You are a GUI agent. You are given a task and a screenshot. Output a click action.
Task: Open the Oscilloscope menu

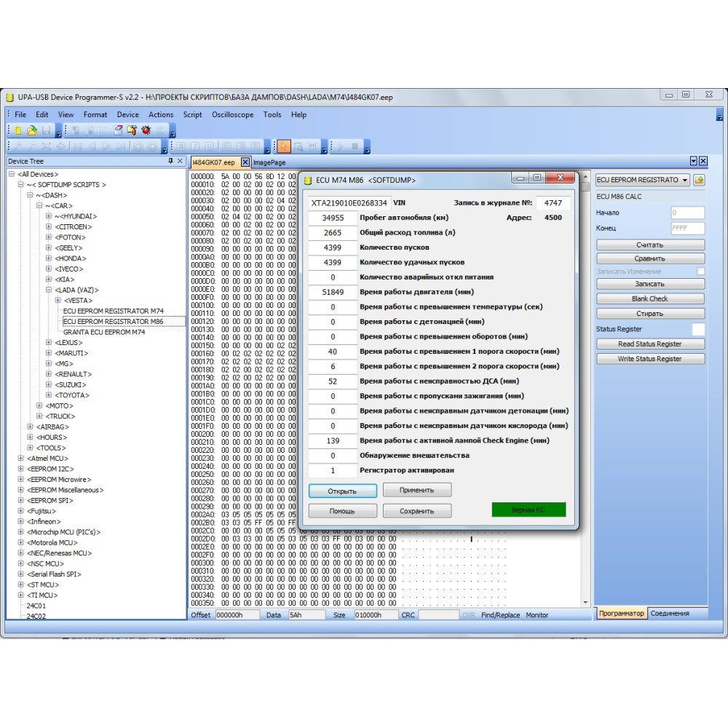(233, 115)
